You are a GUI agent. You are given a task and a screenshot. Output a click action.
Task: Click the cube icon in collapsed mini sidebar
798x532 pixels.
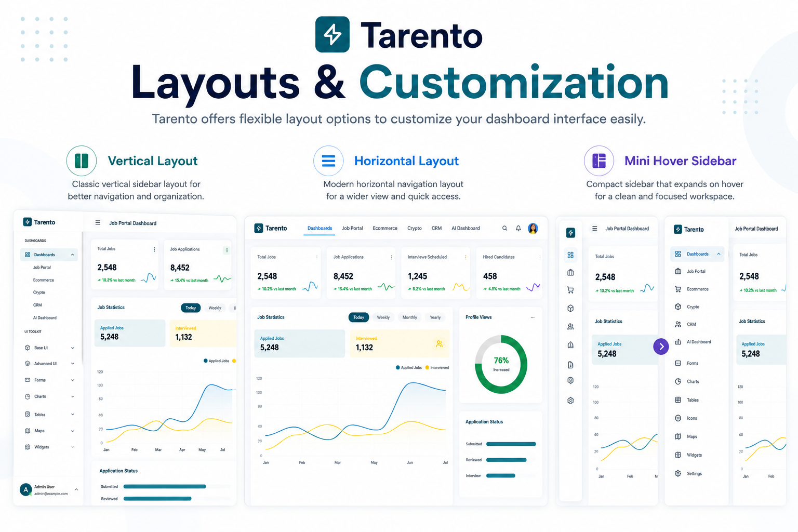click(570, 308)
